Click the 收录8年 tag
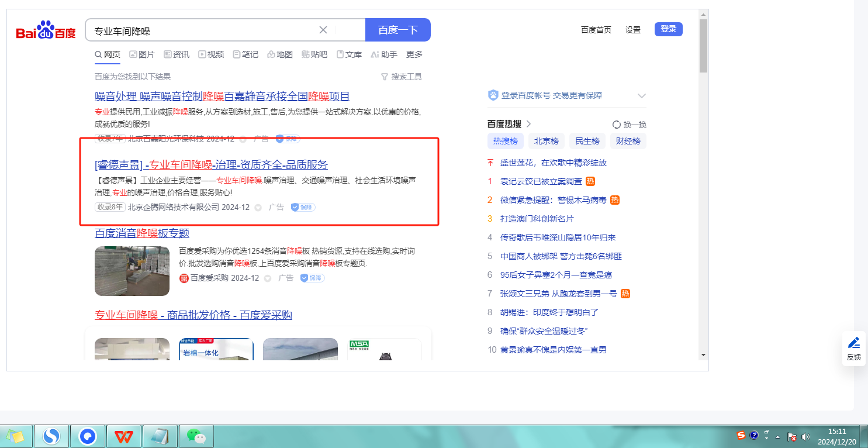The width and height of the screenshot is (868, 448). (x=110, y=207)
